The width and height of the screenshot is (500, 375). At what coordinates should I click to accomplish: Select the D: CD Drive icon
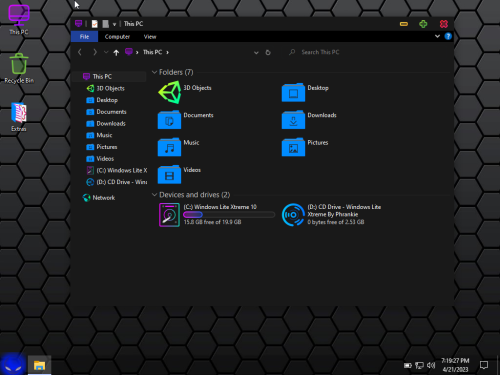pos(293,215)
